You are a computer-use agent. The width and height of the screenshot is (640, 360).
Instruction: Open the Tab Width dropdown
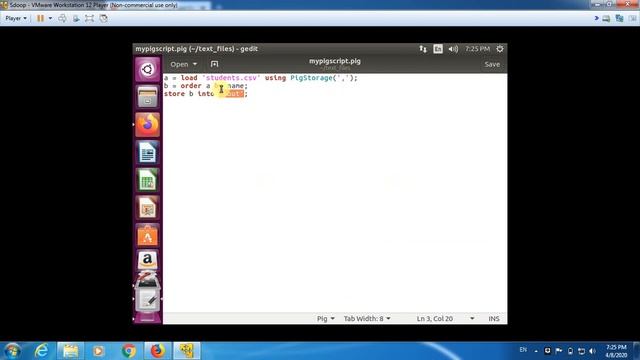coord(367,318)
